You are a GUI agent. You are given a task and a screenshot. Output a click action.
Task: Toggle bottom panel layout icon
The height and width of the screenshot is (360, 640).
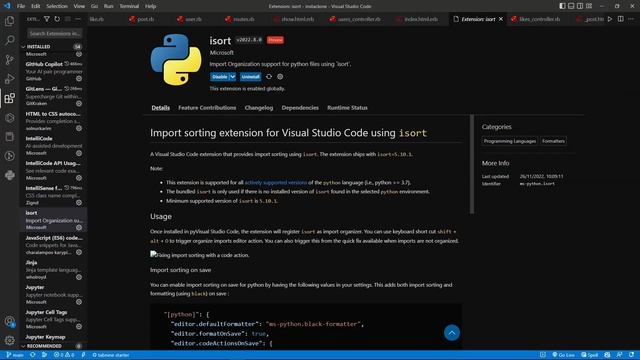(571, 6)
